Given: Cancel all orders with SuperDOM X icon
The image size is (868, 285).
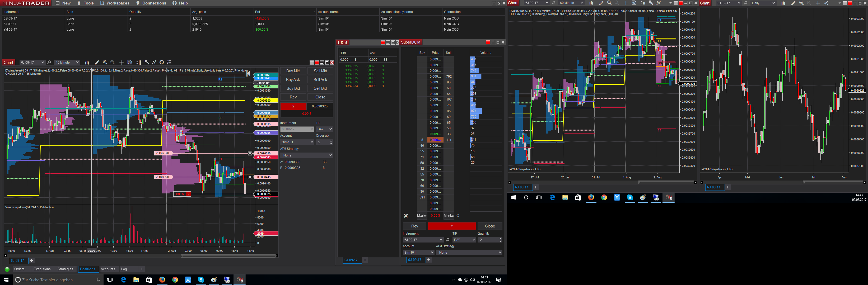Looking at the screenshot, I should point(406,216).
